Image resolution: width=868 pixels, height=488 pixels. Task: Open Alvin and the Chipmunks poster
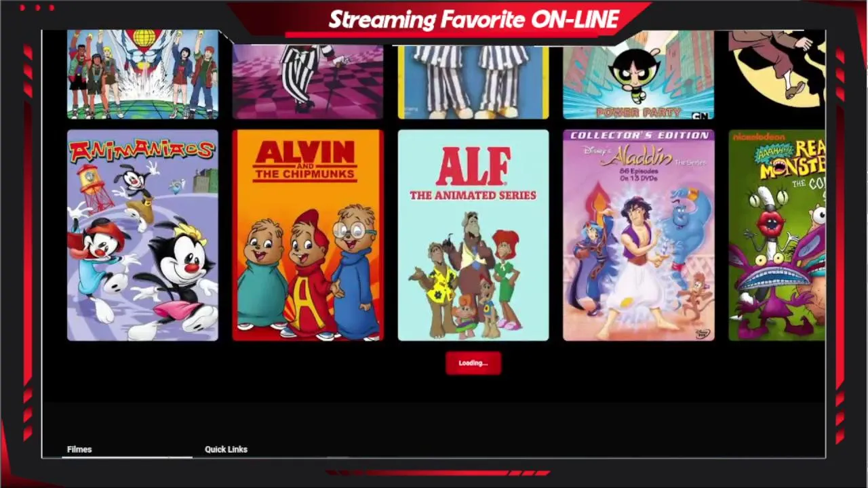click(x=308, y=235)
